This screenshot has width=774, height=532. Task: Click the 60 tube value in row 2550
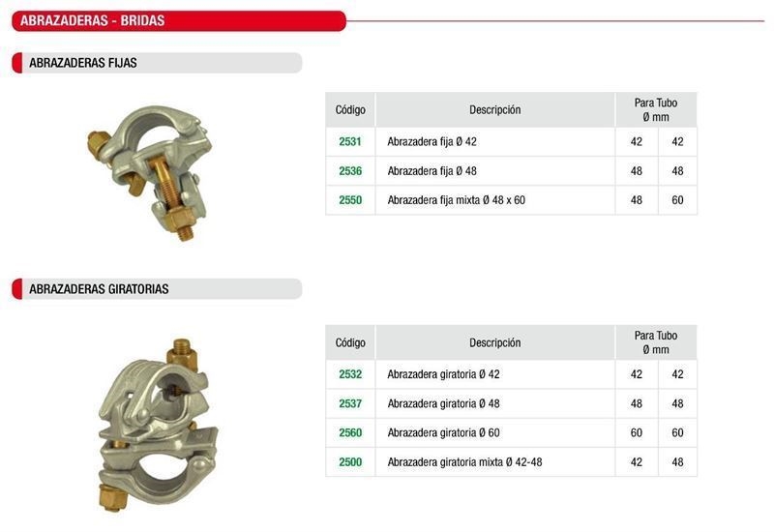pos(677,200)
